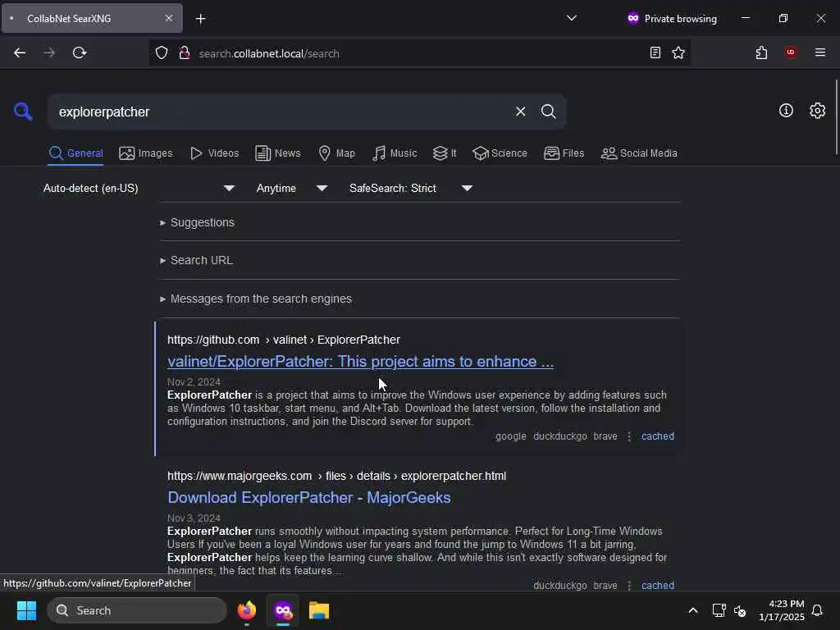Screen dimensions: 840x630
Task: Expand the Suggestions section
Action: point(197,222)
